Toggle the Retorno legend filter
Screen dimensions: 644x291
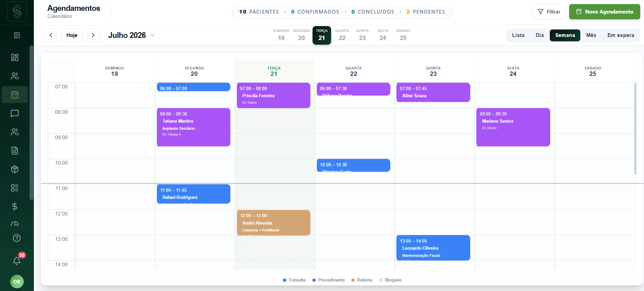pos(362,280)
